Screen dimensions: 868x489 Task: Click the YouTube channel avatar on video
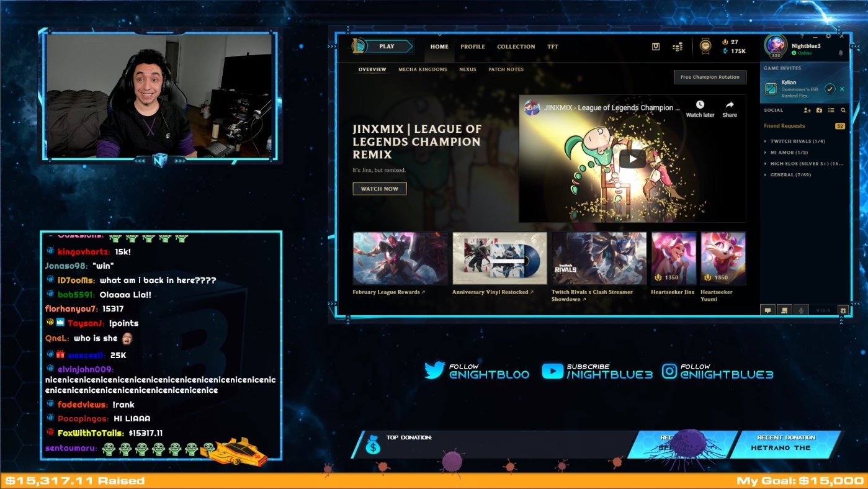point(532,107)
